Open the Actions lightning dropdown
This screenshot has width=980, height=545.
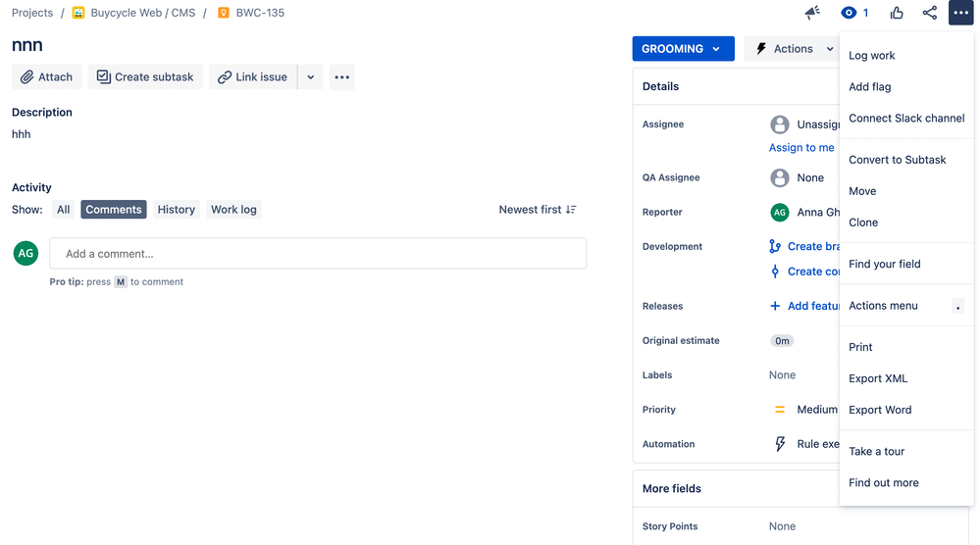pyautogui.click(x=793, y=49)
